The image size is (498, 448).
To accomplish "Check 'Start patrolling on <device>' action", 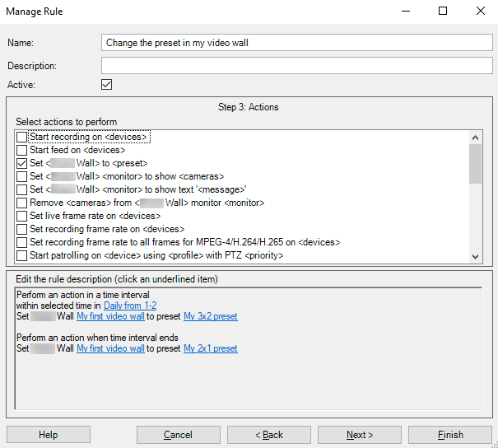I will pyautogui.click(x=22, y=255).
